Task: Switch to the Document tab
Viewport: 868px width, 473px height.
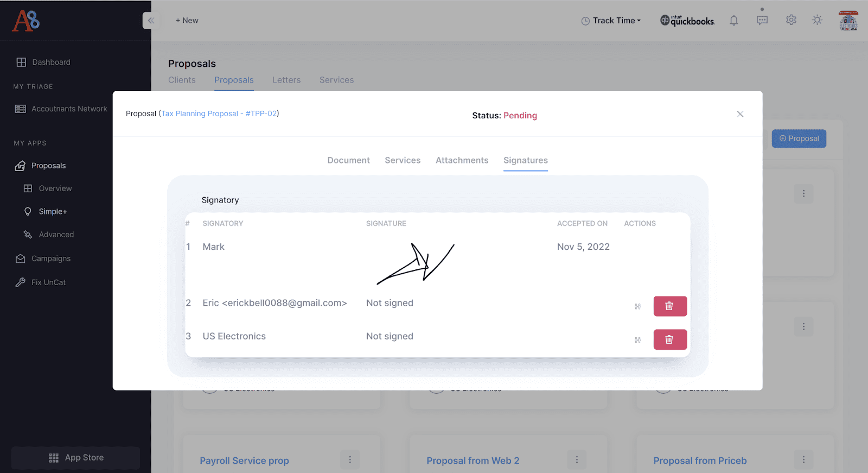Action: click(x=348, y=160)
